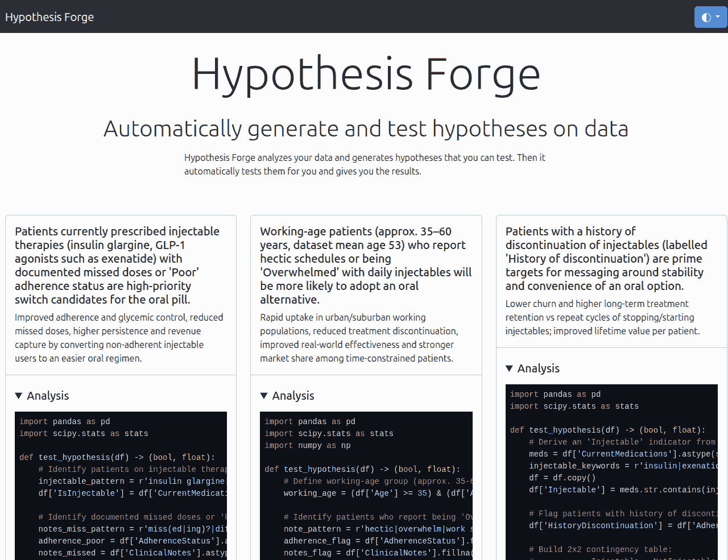Collapse Analysis triangle in injectable therapies card
This screenshot has width=728, height=560.
click(19, 396)
